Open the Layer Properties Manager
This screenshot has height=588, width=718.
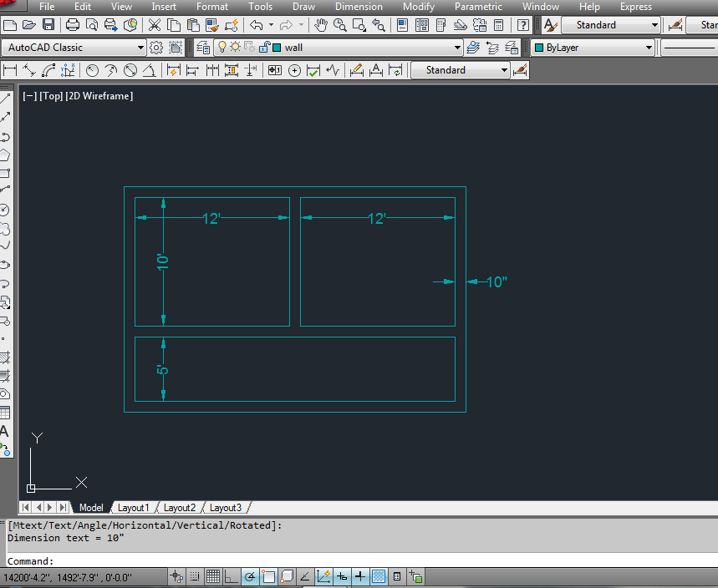(202, 48)
